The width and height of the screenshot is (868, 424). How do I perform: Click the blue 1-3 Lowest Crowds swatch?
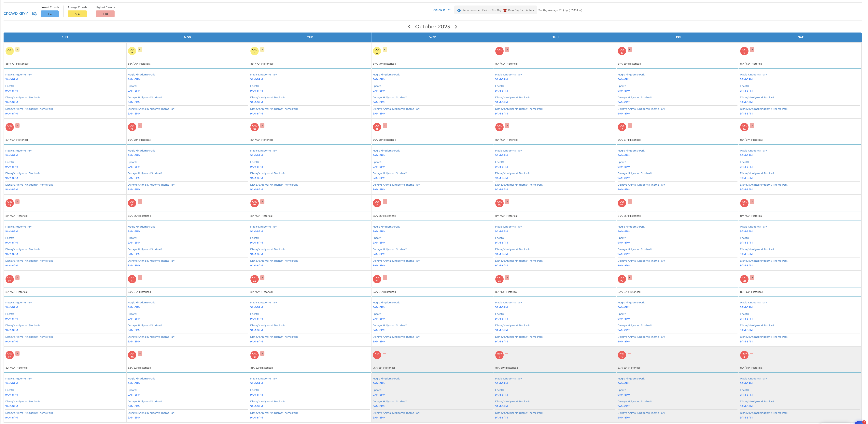(x=50, y=14)
